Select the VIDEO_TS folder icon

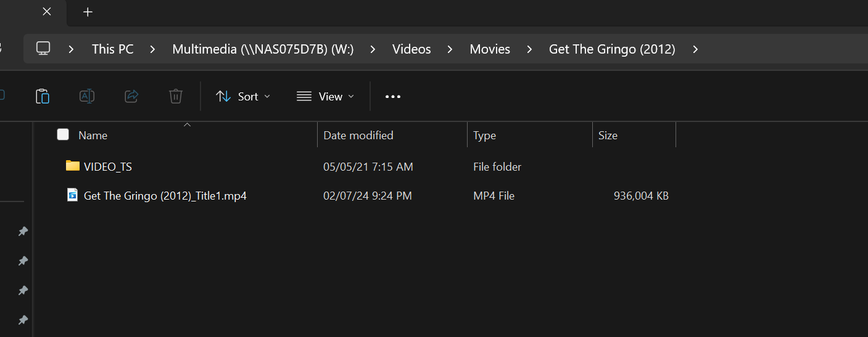[x=73, y=166]
